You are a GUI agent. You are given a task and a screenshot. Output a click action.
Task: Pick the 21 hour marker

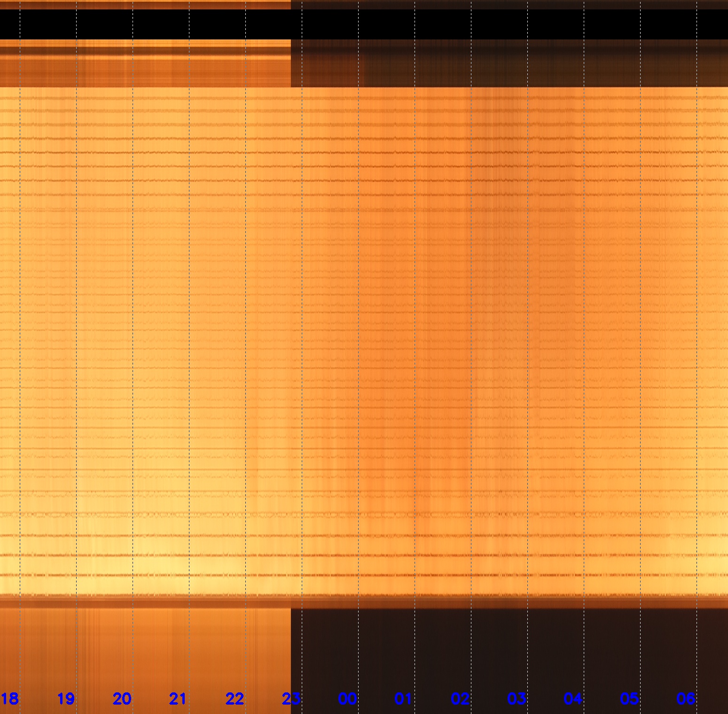(178, 699)
